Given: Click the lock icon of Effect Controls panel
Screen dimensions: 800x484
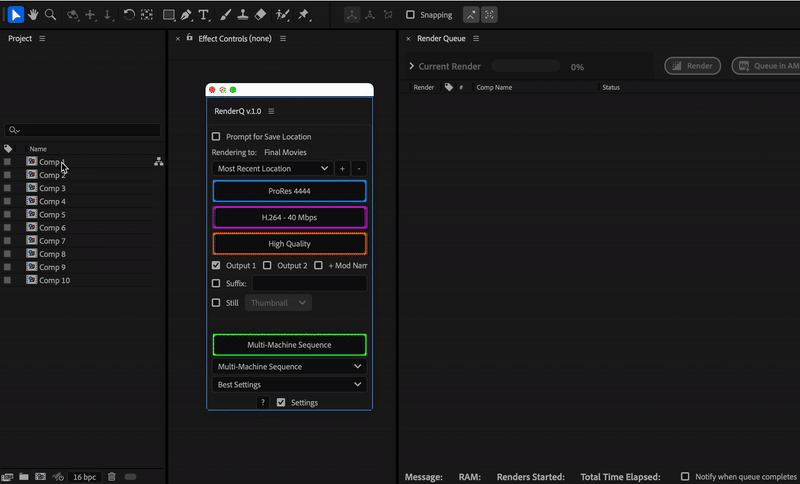Looking at the screenshot, I should tap(189, 38).
